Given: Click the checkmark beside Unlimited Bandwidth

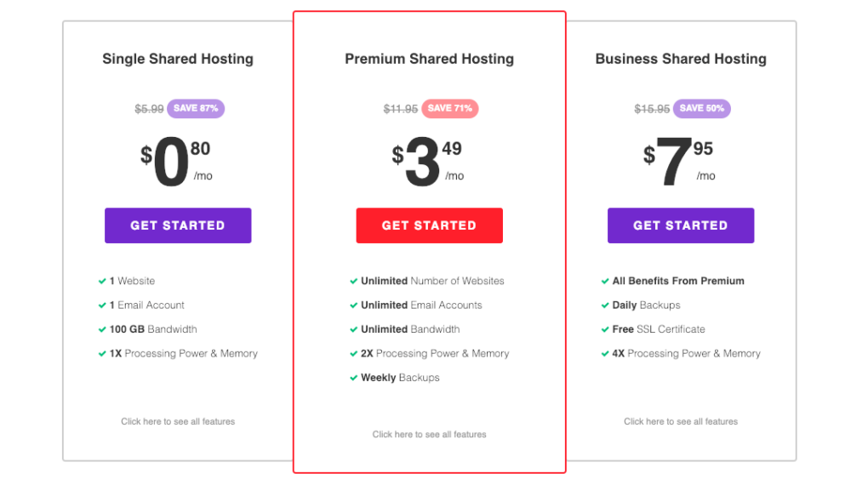Looking at the screenshot, I should [x=353, y=329].
